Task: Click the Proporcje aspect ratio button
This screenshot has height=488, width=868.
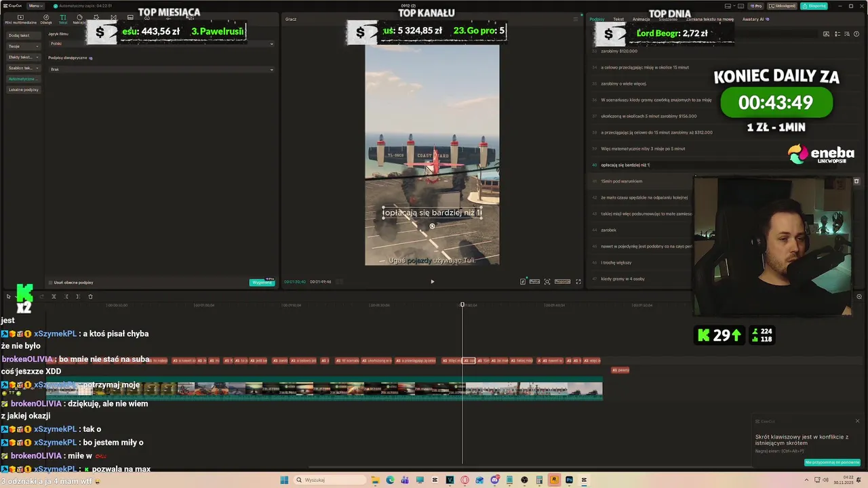Action: 562,281
